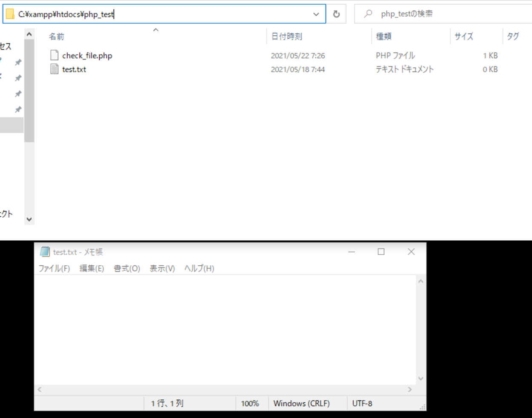Click the sort arrow above the 名前 column
The width and height of the screenshot is (532, 418).
tap(156, 30)
